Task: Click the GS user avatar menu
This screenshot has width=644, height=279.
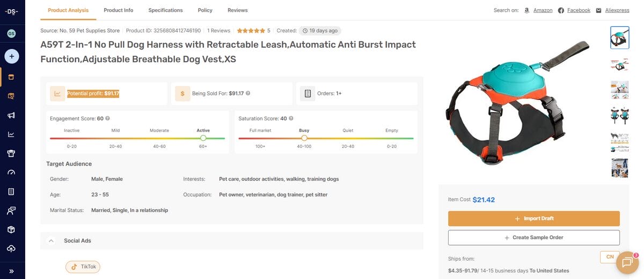Action: [11, 33]
